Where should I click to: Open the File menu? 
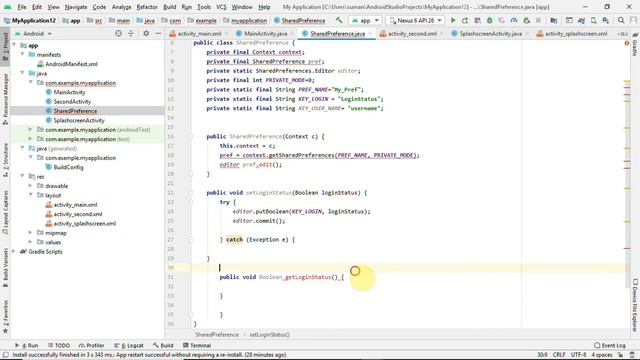coord(22,7)
